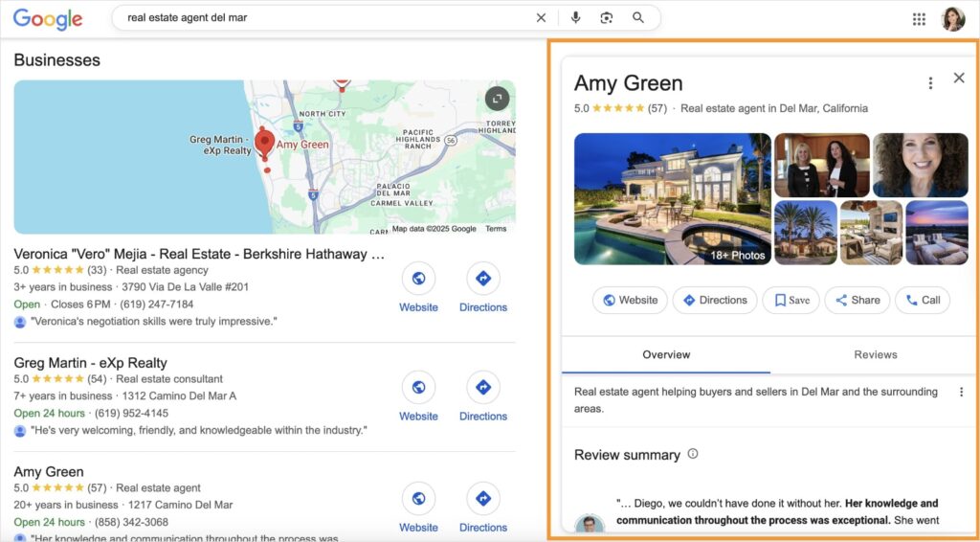Select the Overview tab
The image size is (980, 542).
[x=666, y=354]
